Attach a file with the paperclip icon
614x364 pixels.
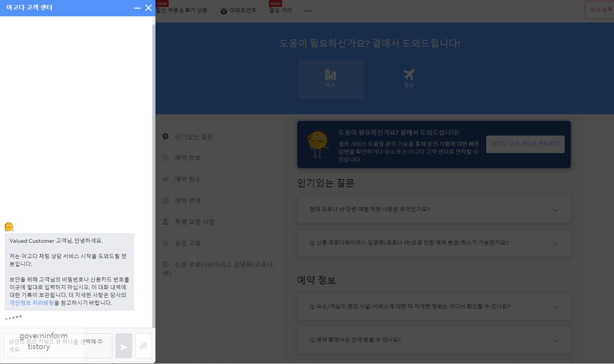pos(143,346)
